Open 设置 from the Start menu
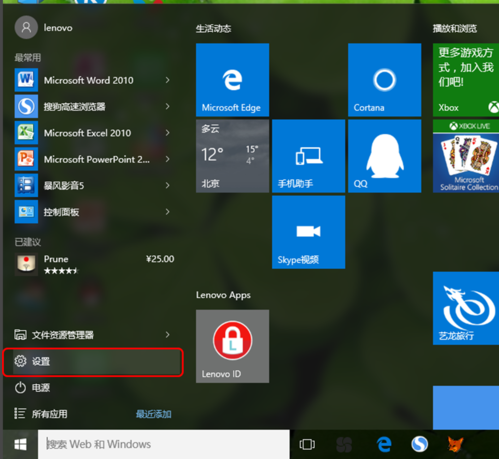Viewport: 499px width, 459px height. pyautogui.click(x=93, y=362)
